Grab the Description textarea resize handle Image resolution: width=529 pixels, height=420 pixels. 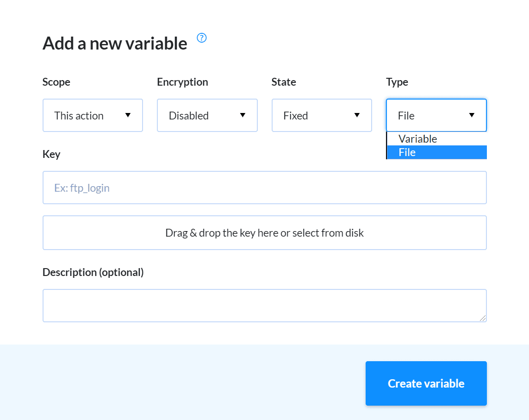pyautogui.click(x=483, y=318)
